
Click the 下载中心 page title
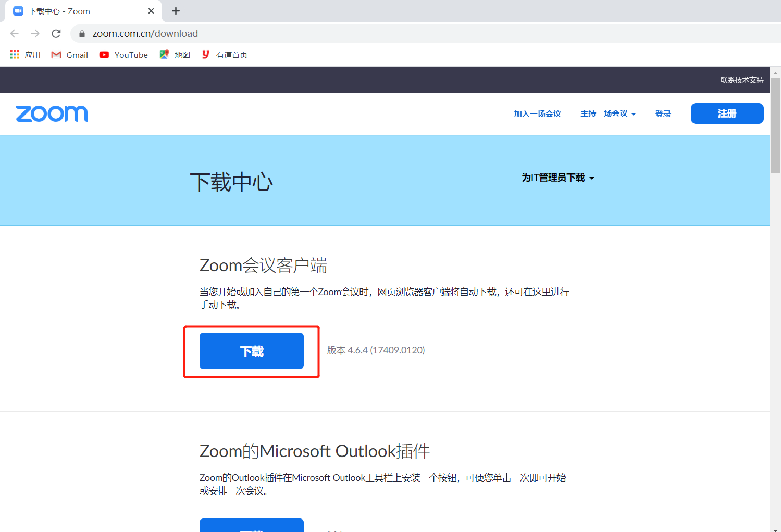click(231, 182)
